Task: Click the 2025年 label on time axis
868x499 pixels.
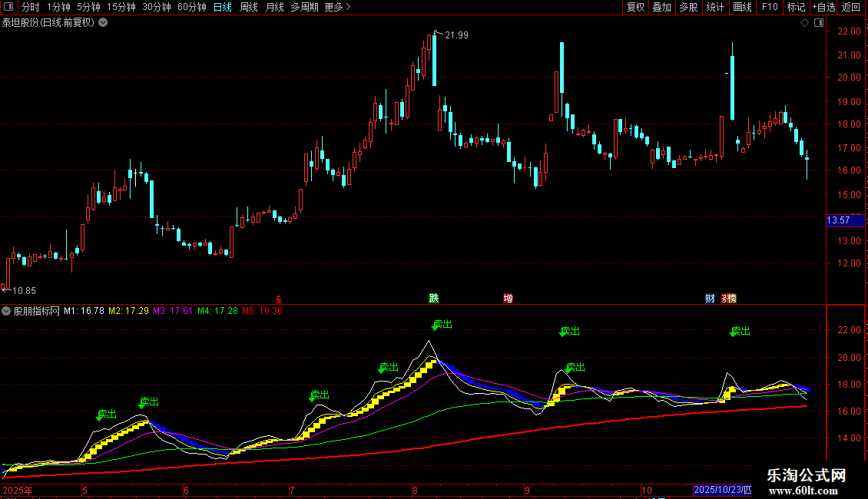Action: click(18, 490)
